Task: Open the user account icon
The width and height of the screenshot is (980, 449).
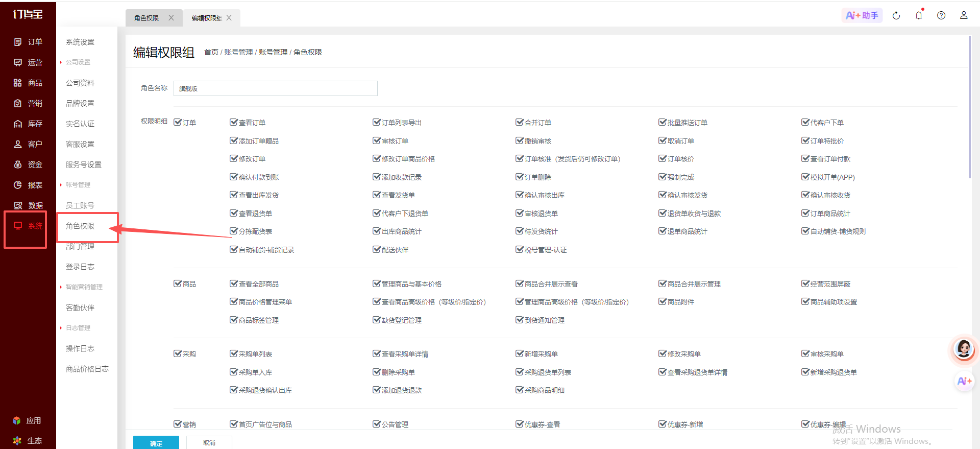Action: point(964,15)
